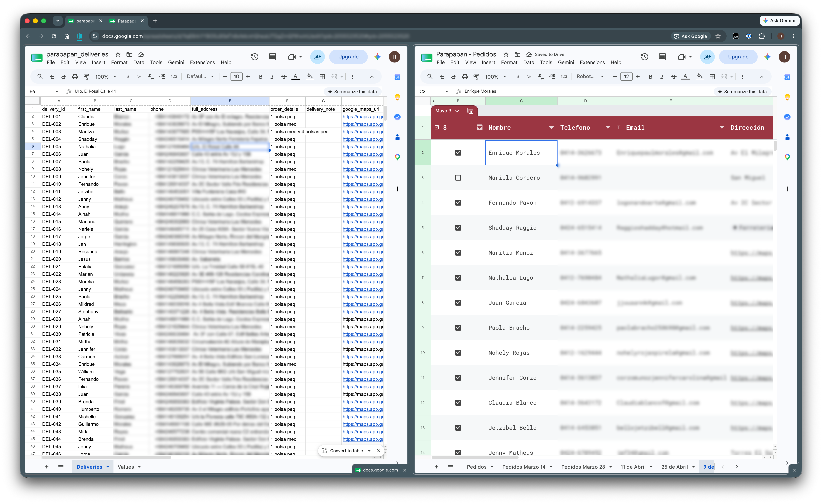Reload the browser page
The width and height of the screenshot is (822, 504).
[x=54, y=36]
